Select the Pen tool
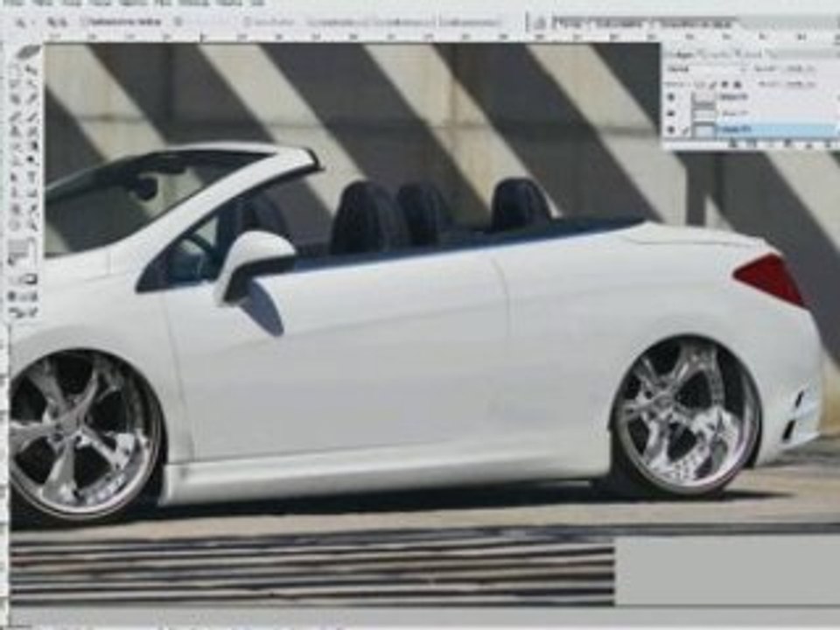840x630 pixels. 15,192
